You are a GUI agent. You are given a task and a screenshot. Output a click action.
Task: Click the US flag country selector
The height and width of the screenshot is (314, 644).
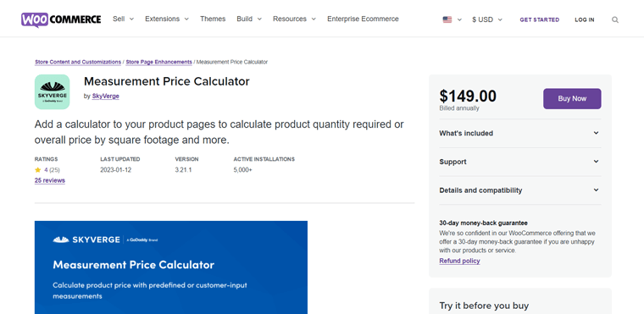(x=452, y=19)
